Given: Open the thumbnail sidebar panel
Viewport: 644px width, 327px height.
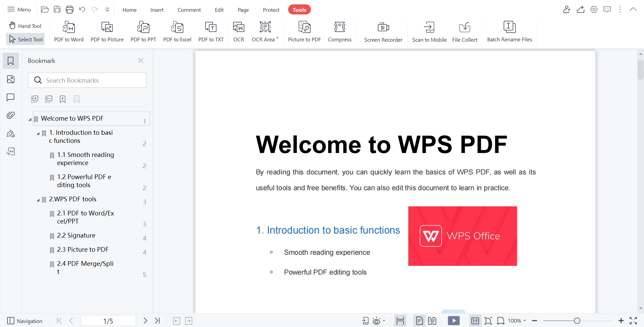Looking at the screenshot, I should point(11,79).
